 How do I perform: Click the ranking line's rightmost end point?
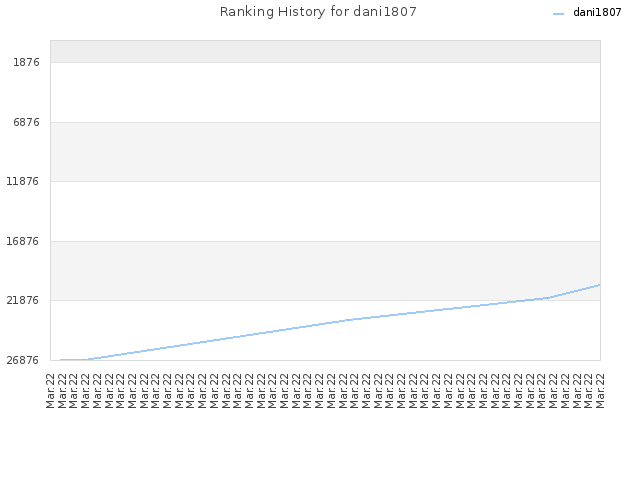tap(600, 285)
